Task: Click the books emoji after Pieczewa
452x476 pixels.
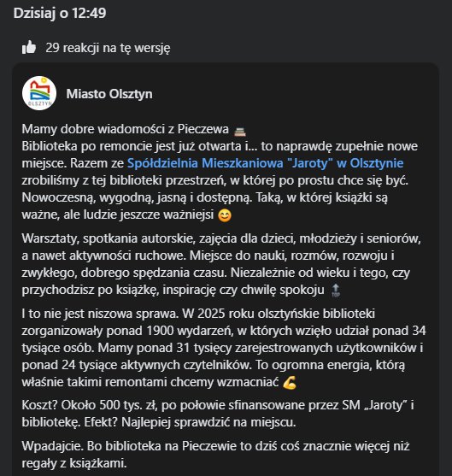Action: (240, 131)
